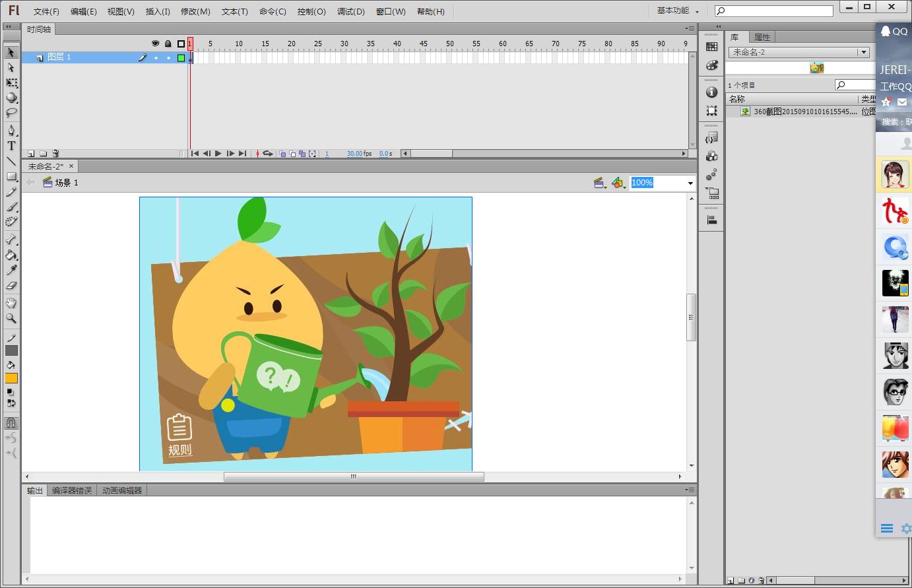The image size is (912, 588).
Task: Toggle timeline loop playback button
Action: (268, 154)
